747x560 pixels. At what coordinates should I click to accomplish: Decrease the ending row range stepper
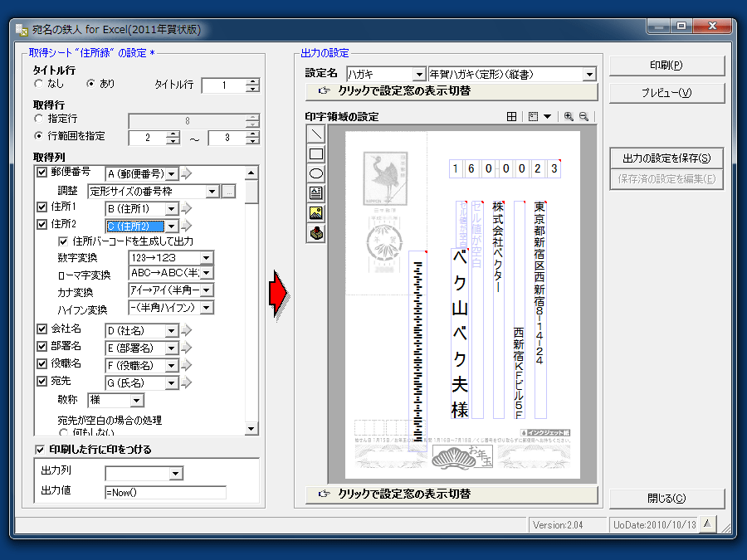(x=252, y=141)
